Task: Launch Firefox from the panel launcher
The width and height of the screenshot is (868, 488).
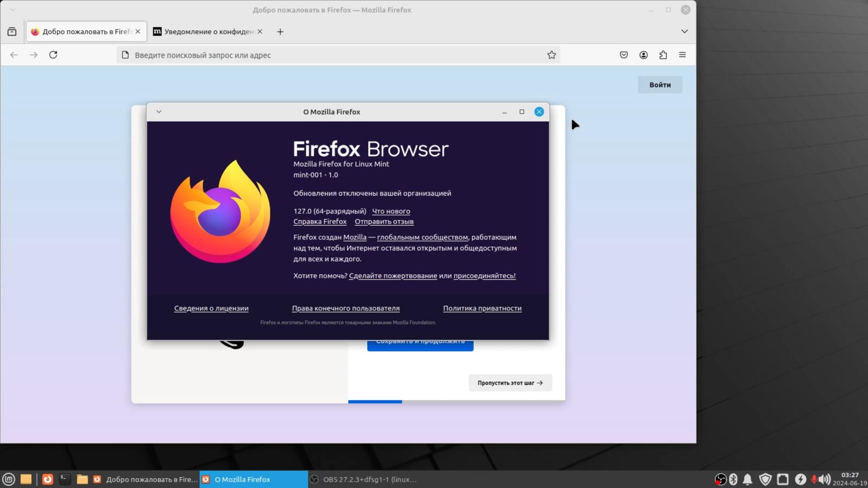Action: click(47, 479)
